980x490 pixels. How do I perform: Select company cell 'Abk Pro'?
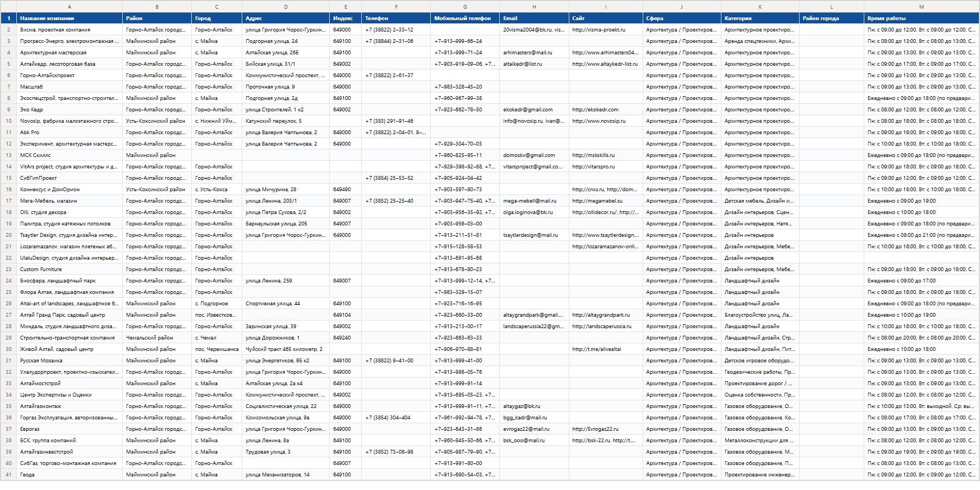pyautogui.click(x=70, y=133)
